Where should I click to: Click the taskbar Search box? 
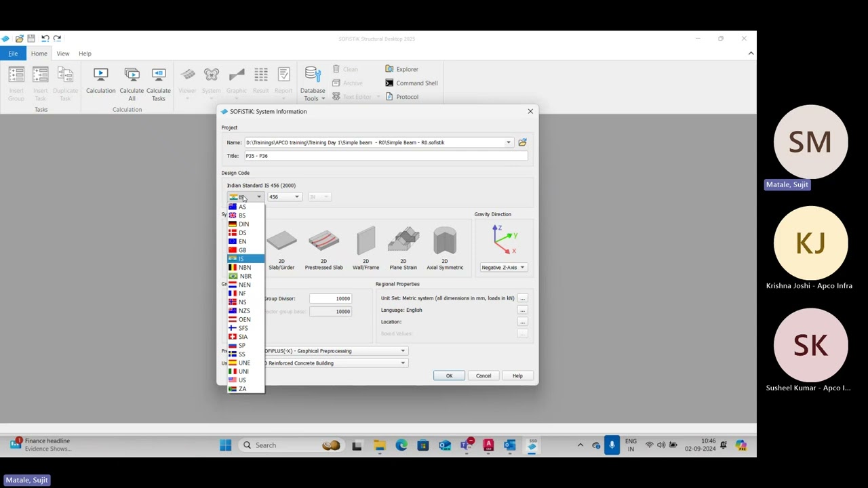pyautogui.click(x=292, y=445)
